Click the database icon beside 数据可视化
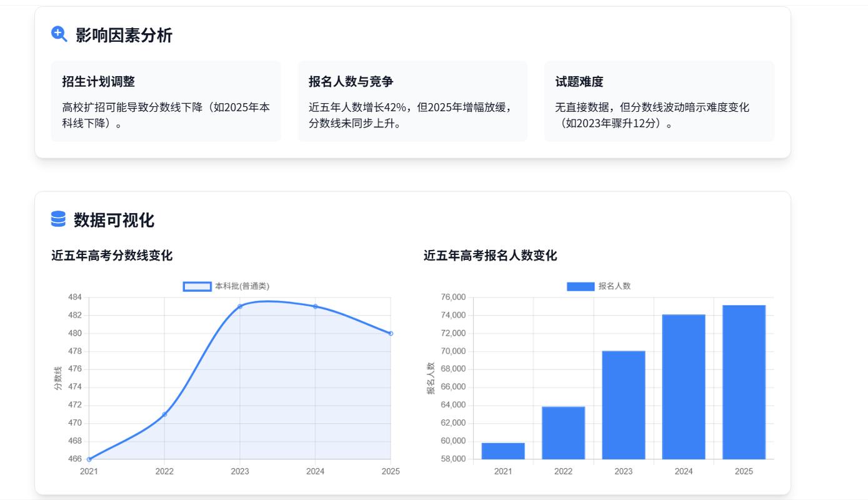Viewport: 868px width, 500px height. pyautogui.click(x=57, y=219)
